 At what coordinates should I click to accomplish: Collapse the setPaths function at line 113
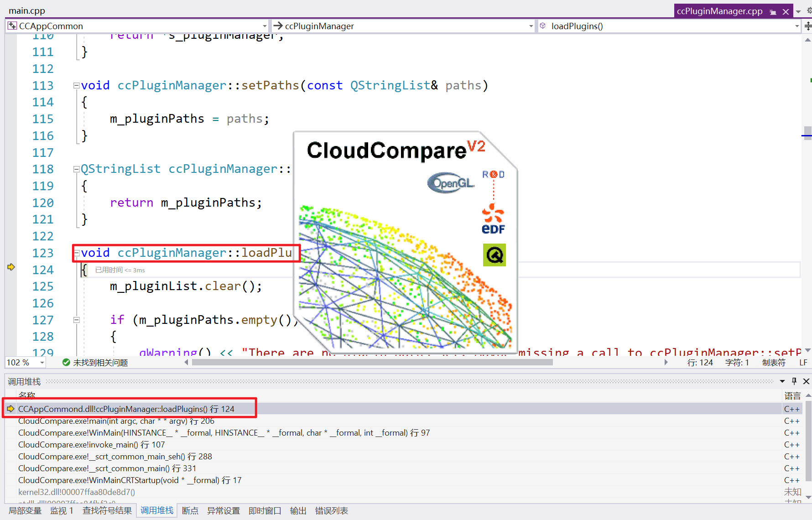[77, 85]
